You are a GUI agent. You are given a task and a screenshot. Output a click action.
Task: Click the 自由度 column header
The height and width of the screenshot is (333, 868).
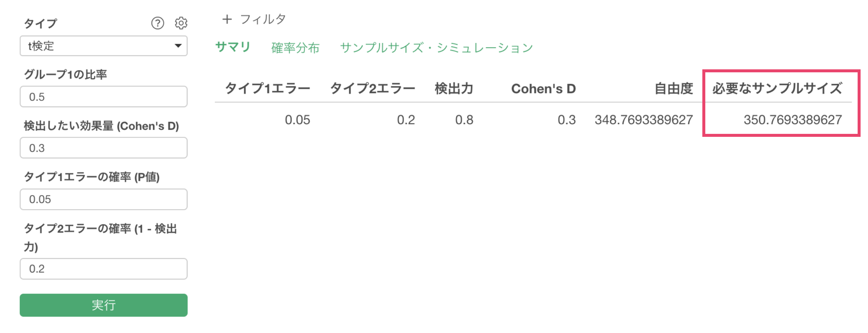673,89
